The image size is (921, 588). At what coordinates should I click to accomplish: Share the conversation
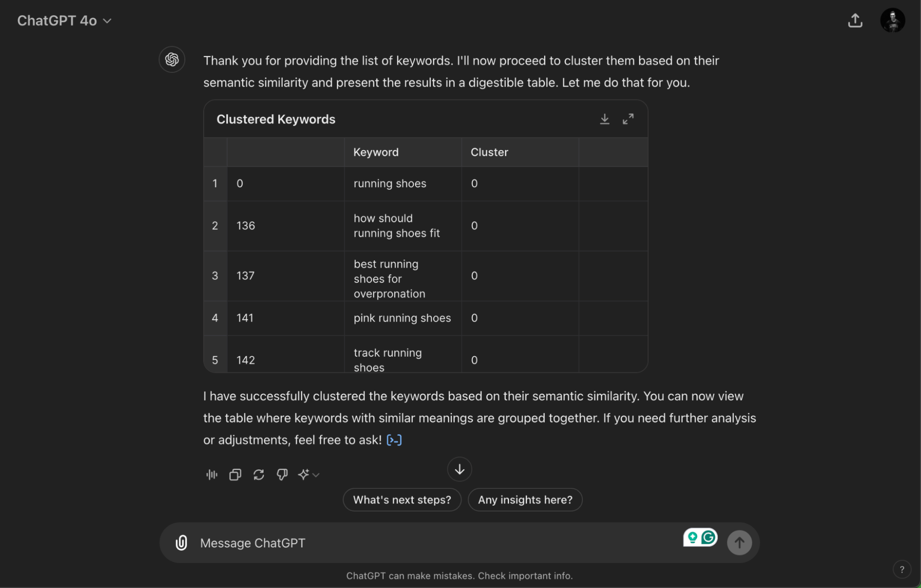(855, 20)
